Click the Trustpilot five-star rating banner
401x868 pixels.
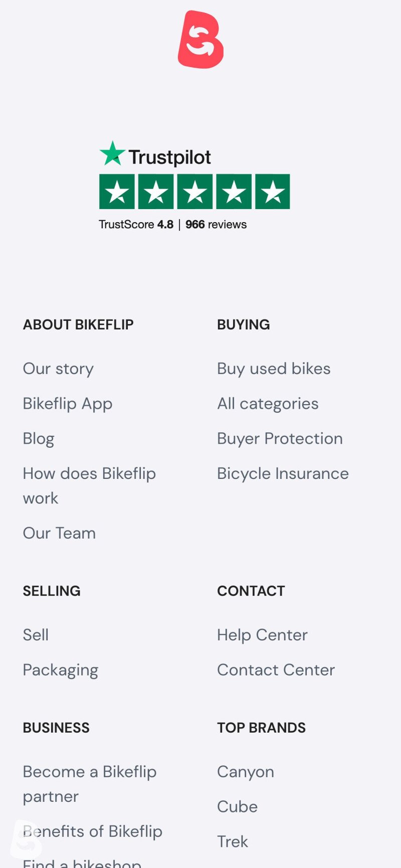[x=194, y=192]
